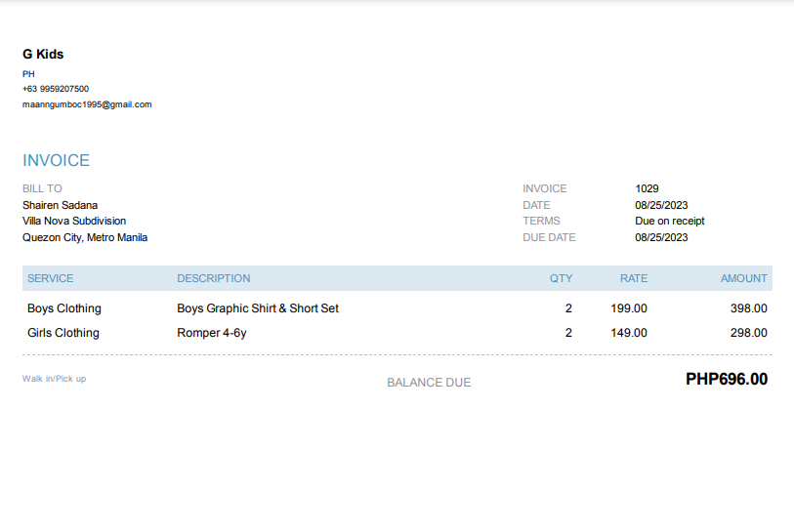Click the email address maanngumboc1995@gmail.com
The image size is (794, 532).
pos(87,104)
